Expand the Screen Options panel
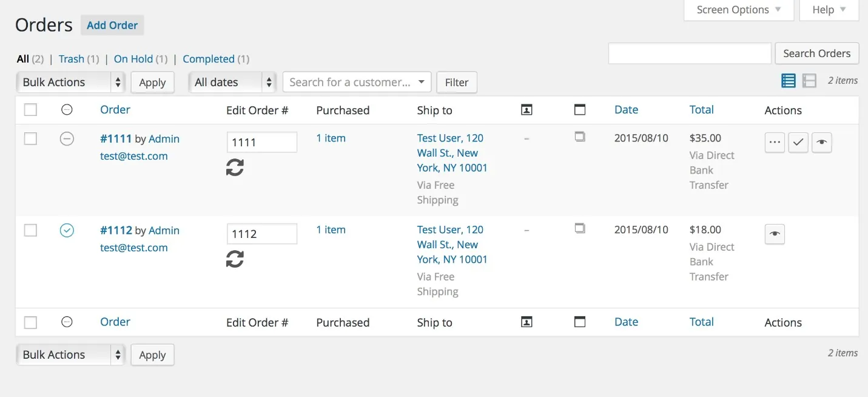This screenshot has height=397, width=868. [x=738, y=9]
